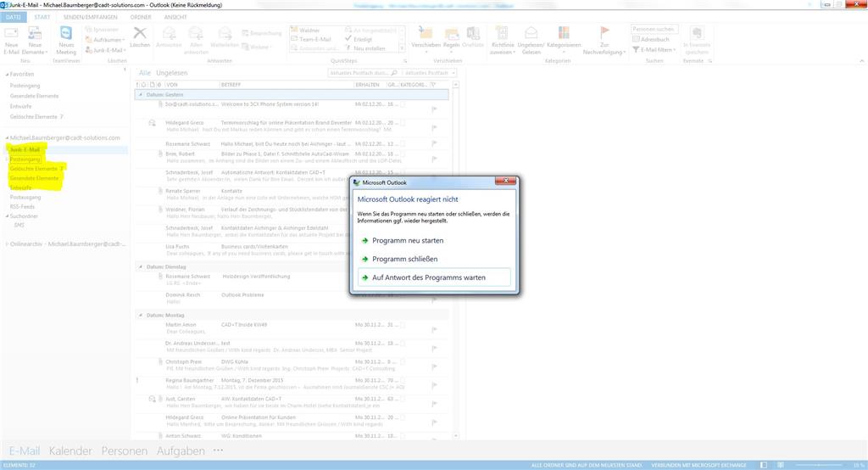868x470 pixels.
Task: Switch to Personen in navigation bar
Action: (x=125, y=450)
